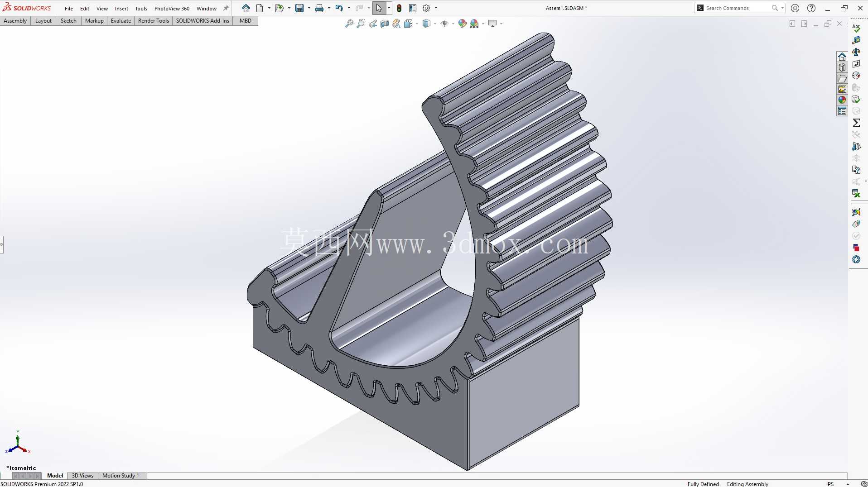Open File Explorer folder tab in task pane
The width and height of the screenshot is (868, 487).
click(x=842, y=78)
